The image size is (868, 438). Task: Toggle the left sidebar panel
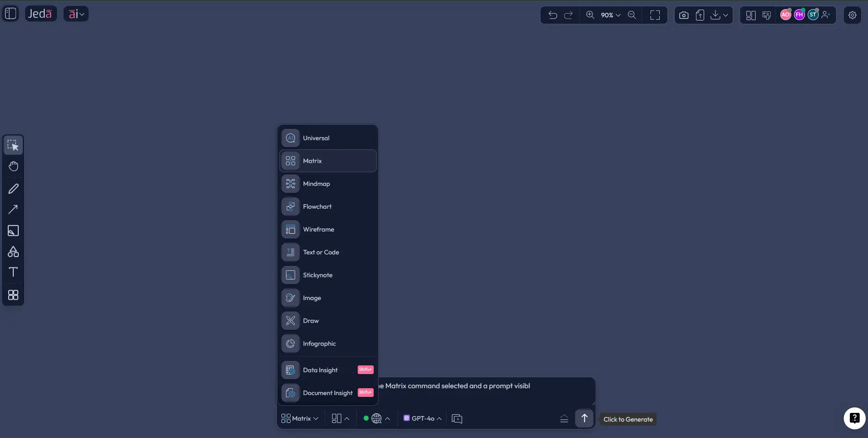(x=10, y=13)
